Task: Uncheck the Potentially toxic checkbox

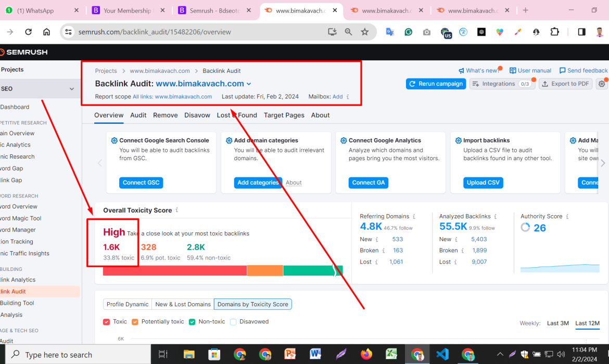Action: (x=135, y=322)
